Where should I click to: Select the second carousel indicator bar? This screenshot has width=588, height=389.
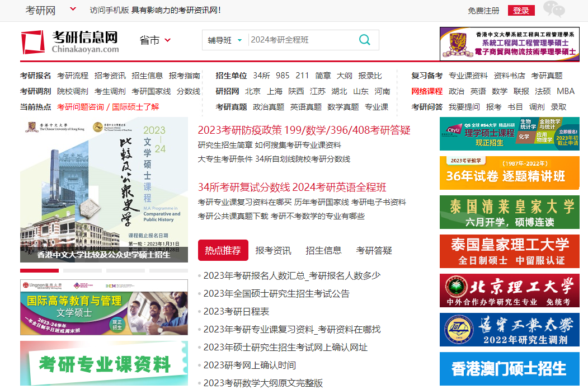click(x=82, y=270)
